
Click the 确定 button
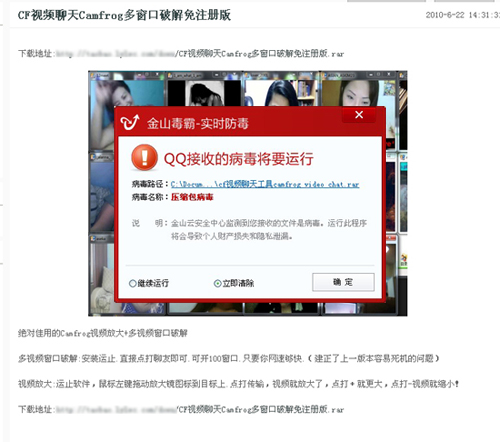[x=343, y=282]
